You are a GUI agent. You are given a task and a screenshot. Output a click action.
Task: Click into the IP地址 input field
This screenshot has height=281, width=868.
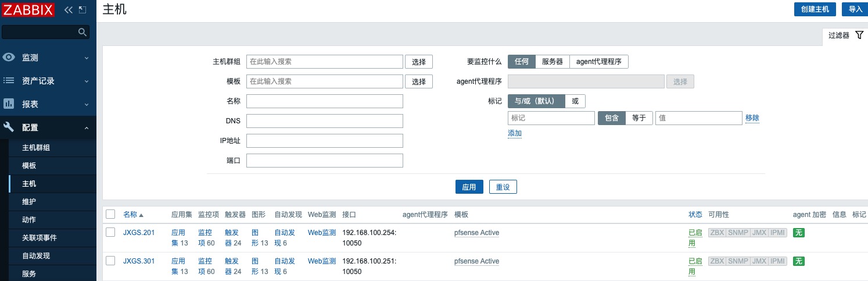[x=324, y=141]
